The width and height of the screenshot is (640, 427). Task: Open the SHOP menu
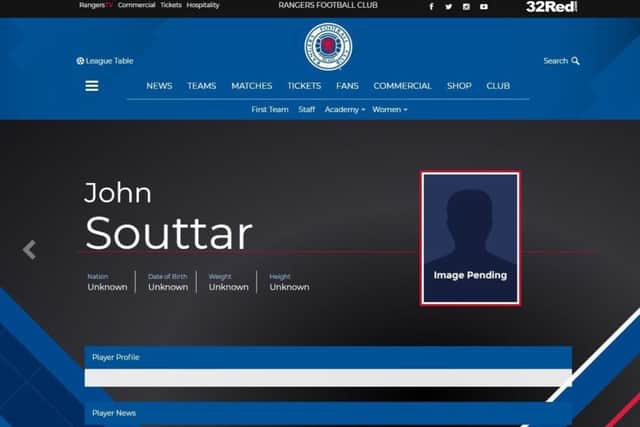pyautogui.click(x=459, y=86)
